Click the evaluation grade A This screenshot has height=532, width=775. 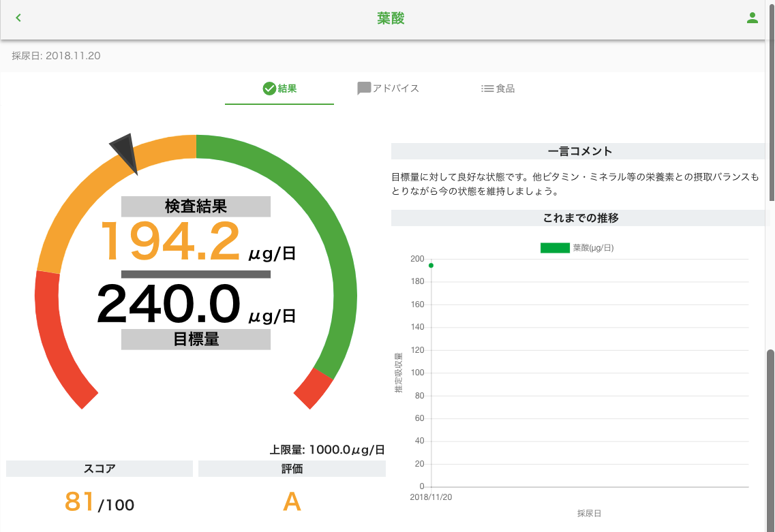pyautogui.click(x=292, y=502)
